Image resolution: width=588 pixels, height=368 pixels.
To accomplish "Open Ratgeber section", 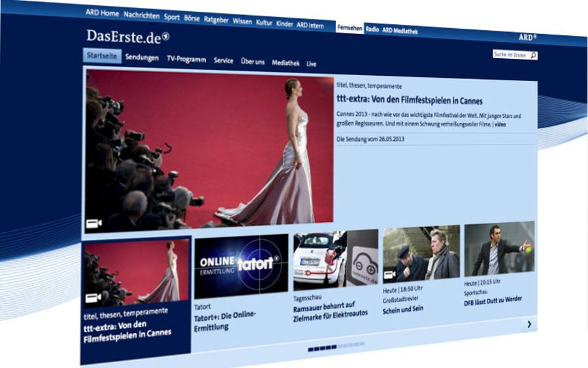I will coord(216,20).
